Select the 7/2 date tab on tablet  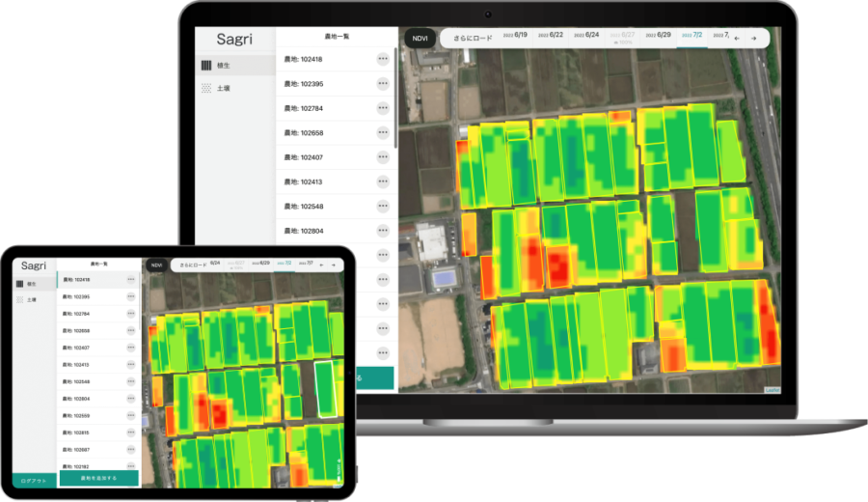coord(285,263)
